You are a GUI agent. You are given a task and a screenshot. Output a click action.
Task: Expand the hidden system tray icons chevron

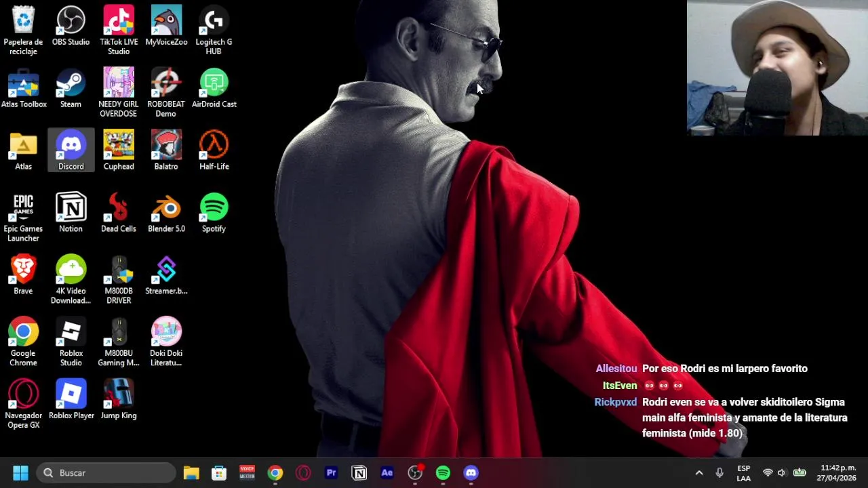coord(699,472)
